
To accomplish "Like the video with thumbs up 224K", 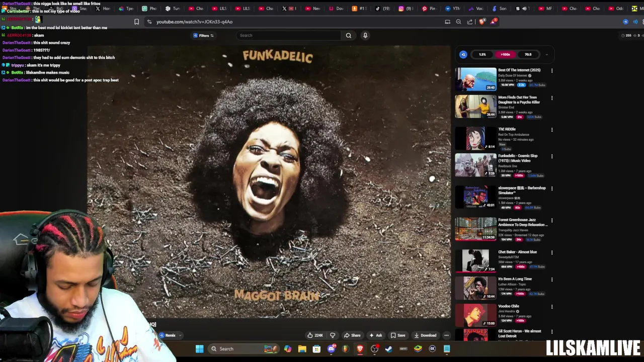I will click(315, 335).
